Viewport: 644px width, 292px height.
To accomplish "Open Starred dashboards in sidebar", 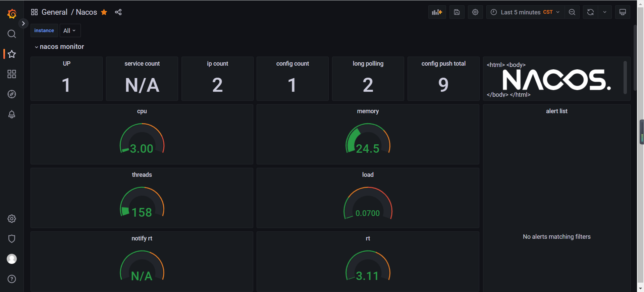I will [12, 54].
